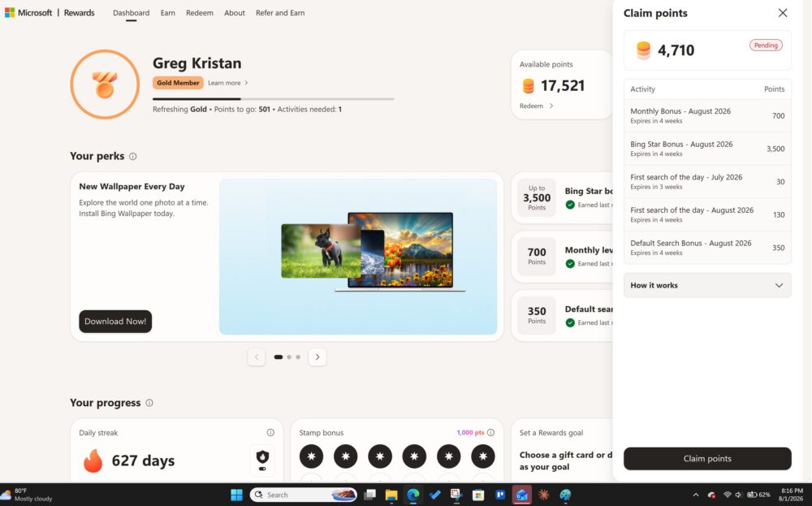Viewport: 812px width, 506px height.
Task: Select Monthly Bonus - August 2026 row
Action: point(707,115)
